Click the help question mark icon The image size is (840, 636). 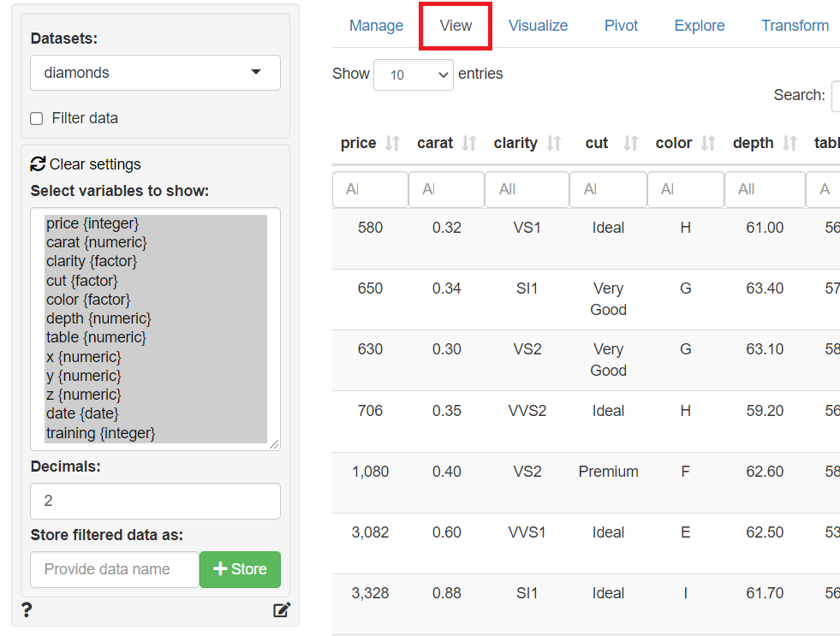27,609
